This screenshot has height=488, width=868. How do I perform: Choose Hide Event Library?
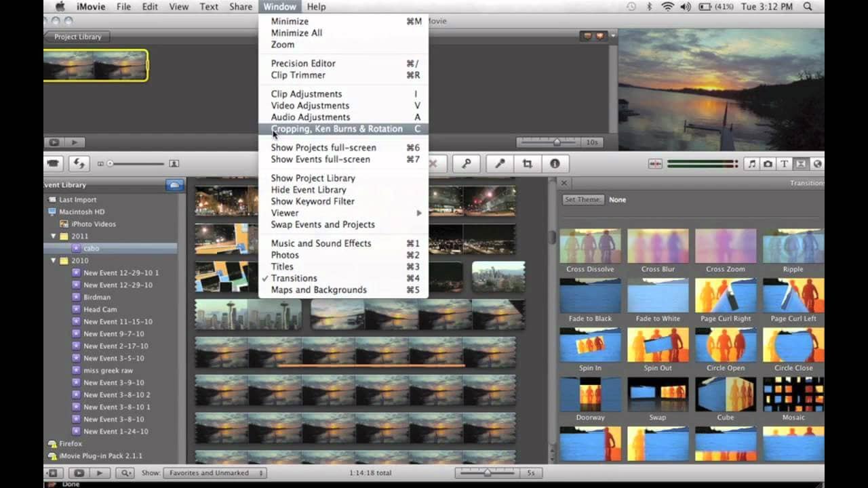point(343,190)
